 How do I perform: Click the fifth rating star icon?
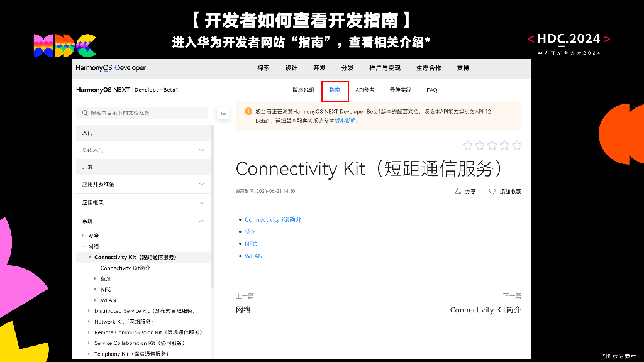(517, 145)
